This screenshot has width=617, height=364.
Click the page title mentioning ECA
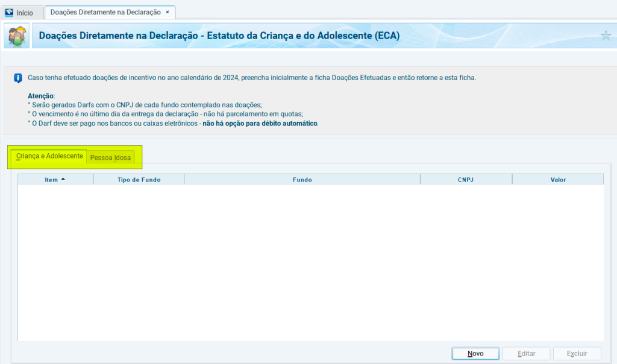point(219,36)
